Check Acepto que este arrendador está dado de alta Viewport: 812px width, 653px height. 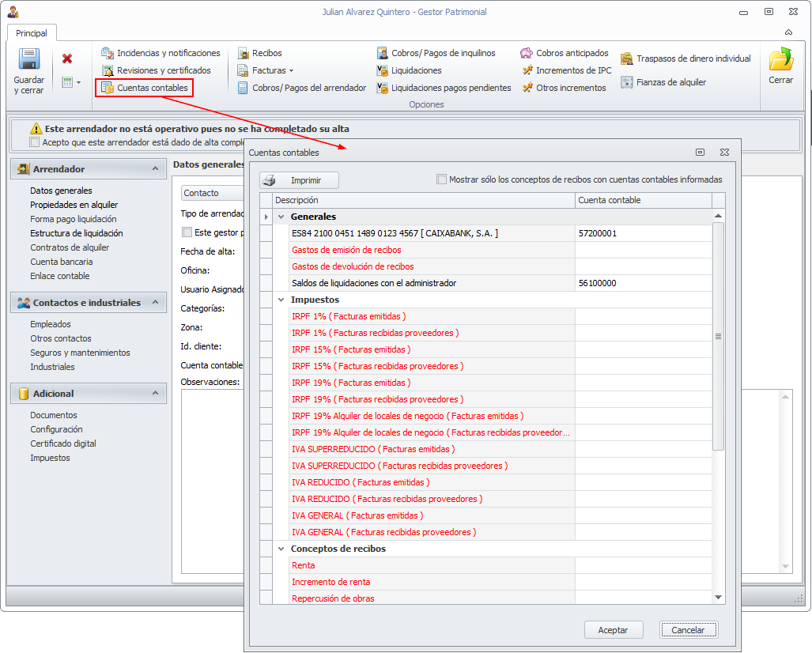coord(35,142)
